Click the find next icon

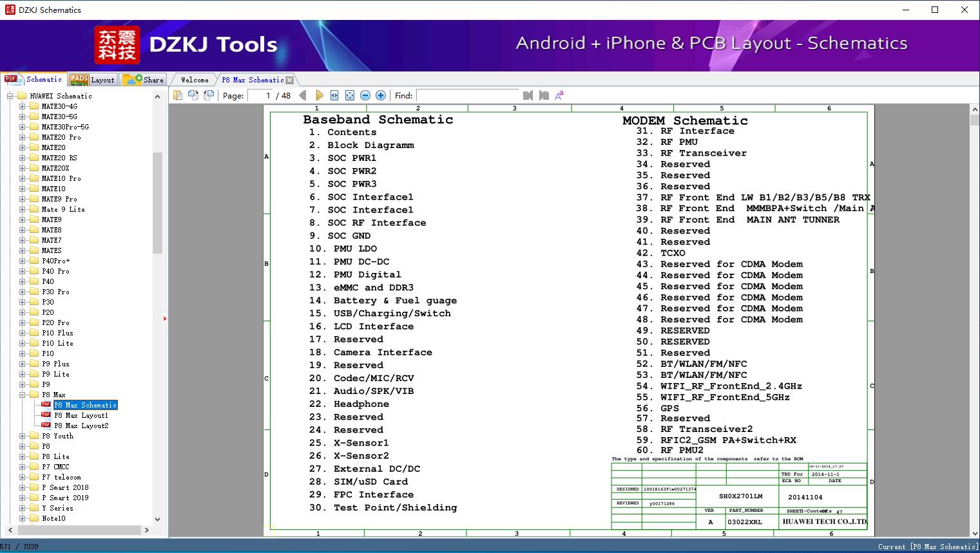[544, 95]
